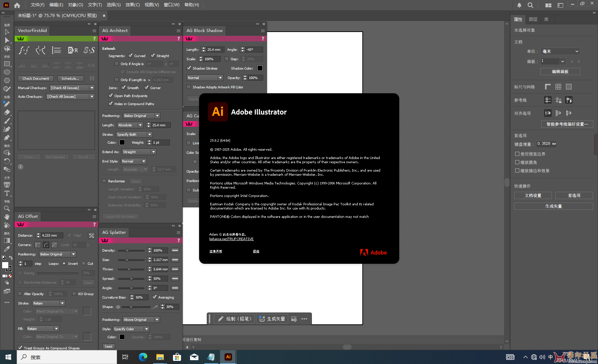This screenshot has width=598, height=364.
Task: Open the Manual Checkups dropdown
Action: click(x=92, y=88)
